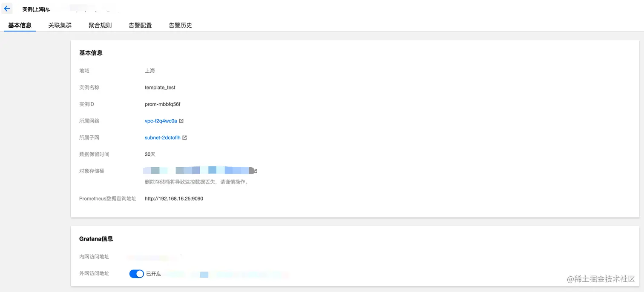Click the 所属网络 label
The image size is (644, 292).
click(89, 121)
